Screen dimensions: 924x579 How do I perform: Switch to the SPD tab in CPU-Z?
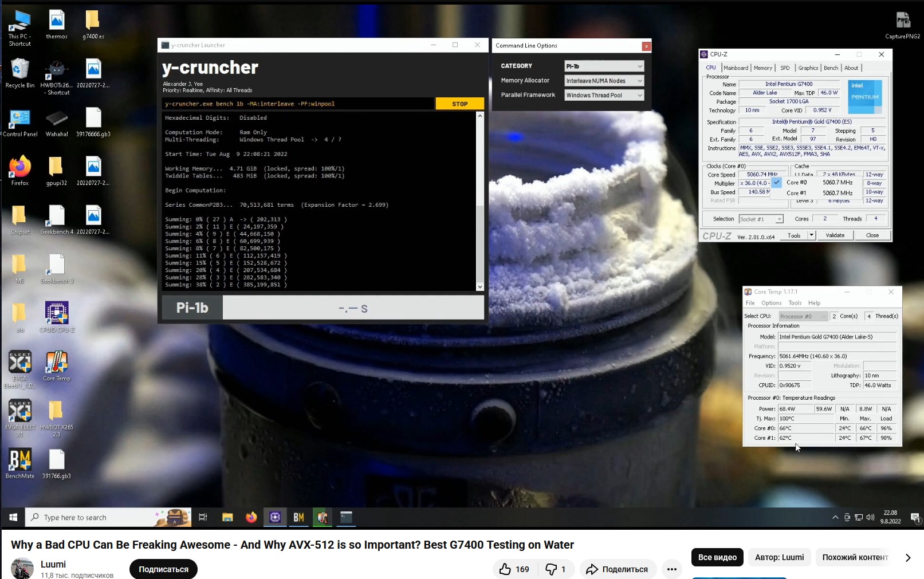pos(785,68)
